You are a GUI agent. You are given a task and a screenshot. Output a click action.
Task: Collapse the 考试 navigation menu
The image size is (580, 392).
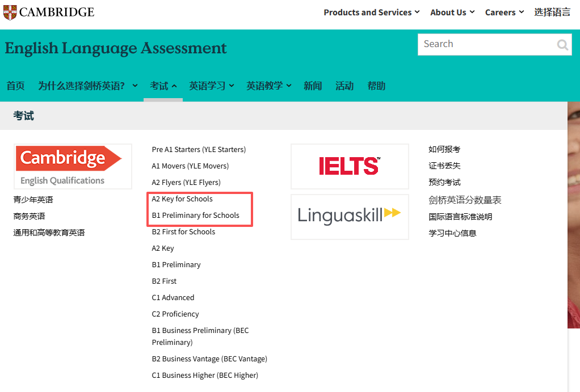[163, 86]
